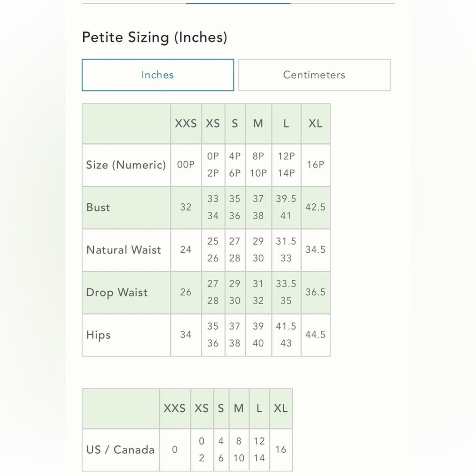Switch units to Centimeters

point(314,75)
